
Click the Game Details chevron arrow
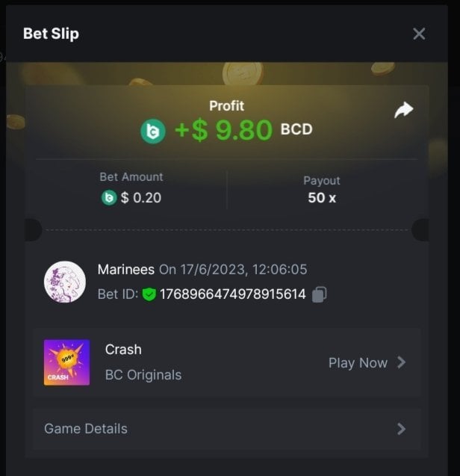coord(402,429)
